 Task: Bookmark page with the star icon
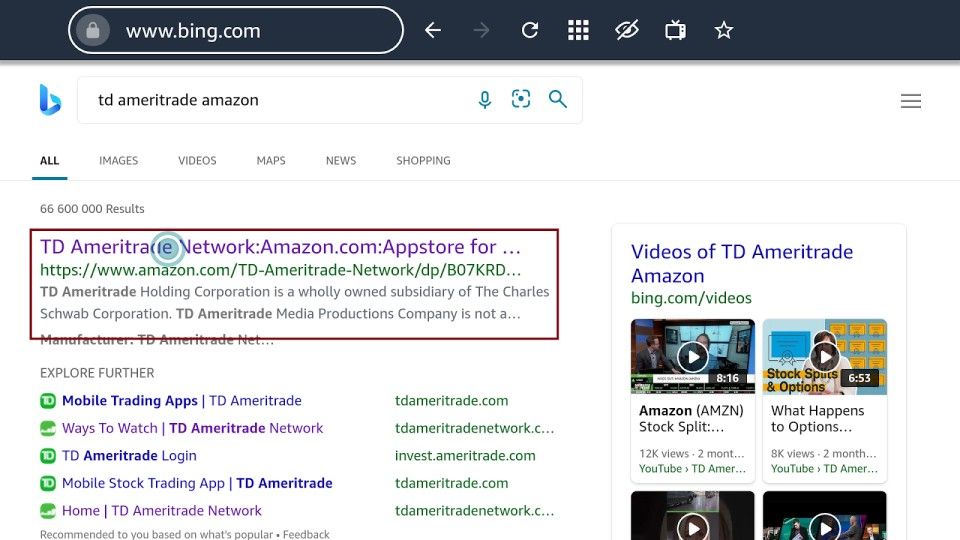coord(724,30)
